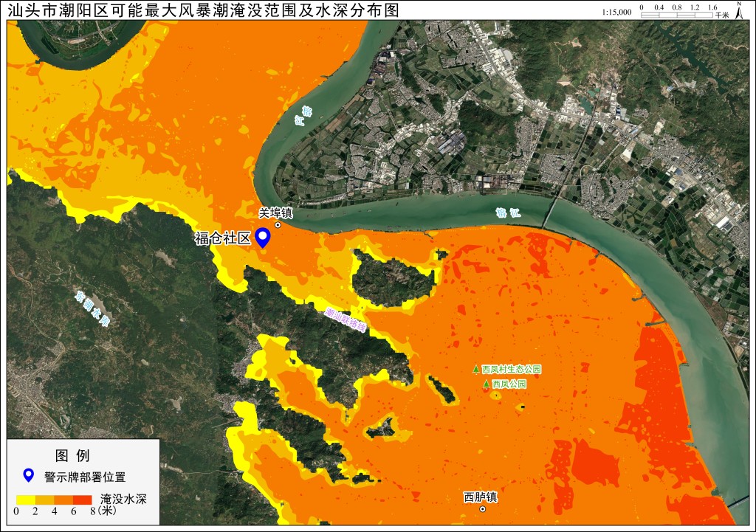Click the 警示牌部署位置 legend entry
The image size is (756, 532).
(x=85, y=477)
